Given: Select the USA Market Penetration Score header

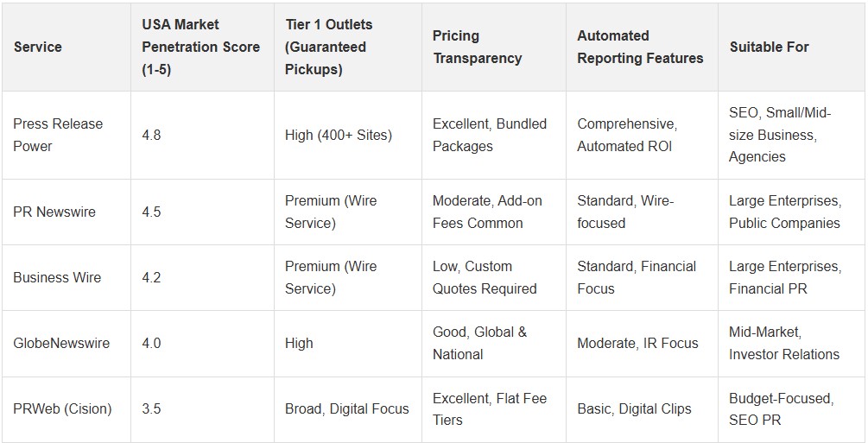Looking at the screenshot, I should (x=200, y=47).
